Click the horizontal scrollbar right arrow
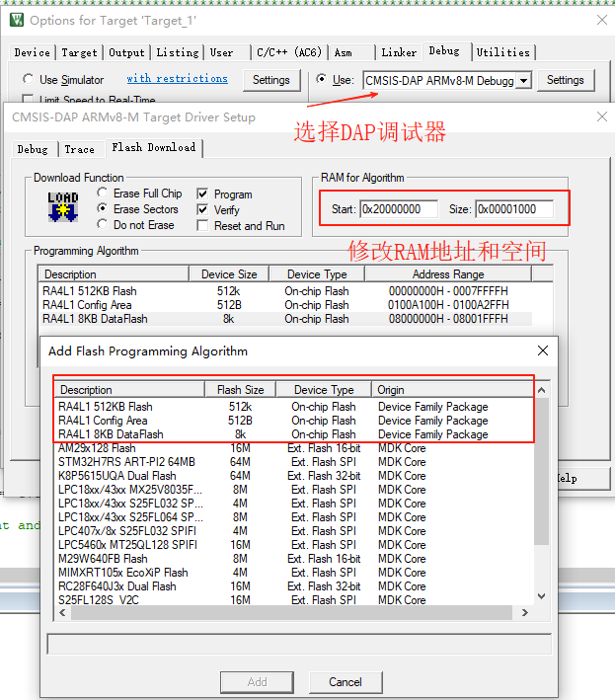Viewport: 615px width, 700px height. [525, 613]
